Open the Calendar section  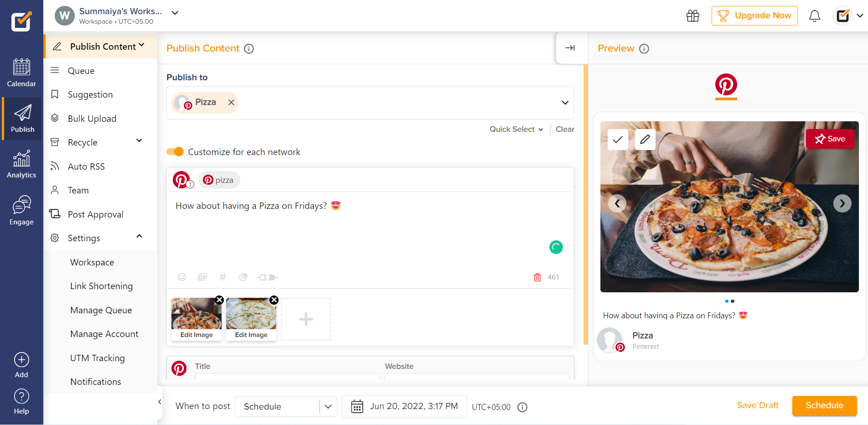pyautogui.click(x=21, y=73)
